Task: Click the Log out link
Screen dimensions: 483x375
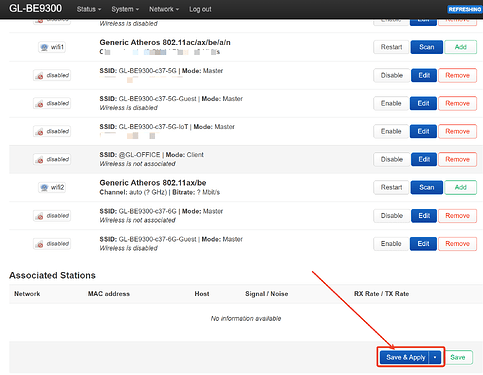Action: tap(200, 9)
